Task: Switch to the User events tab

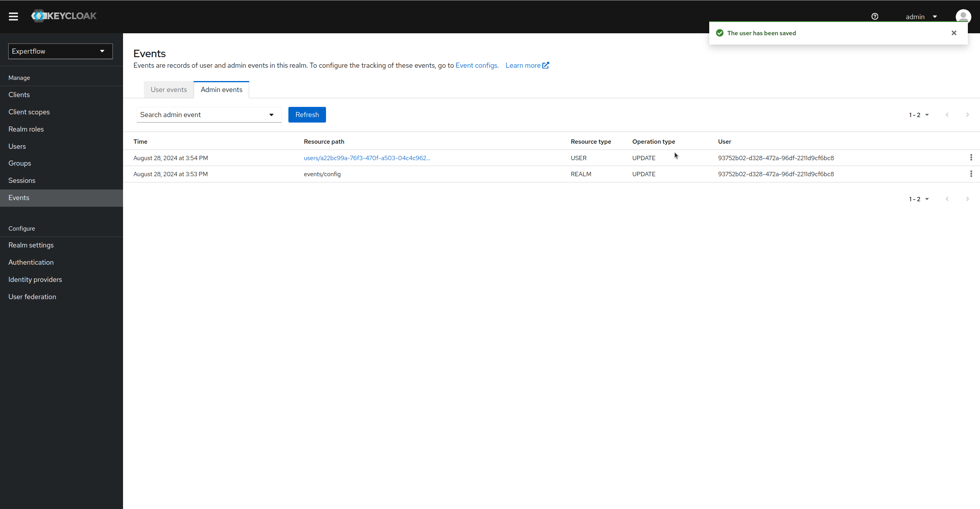Action: pyautogui.click(x=168, y=89)
